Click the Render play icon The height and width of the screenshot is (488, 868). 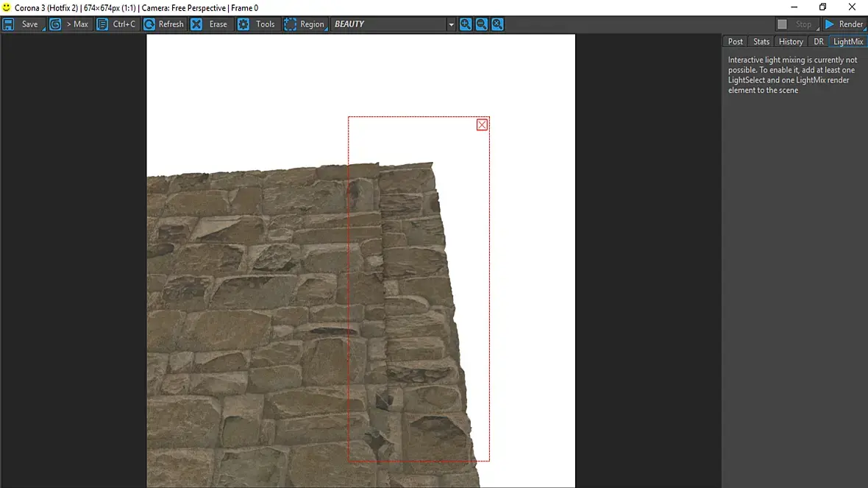[829, 24]
